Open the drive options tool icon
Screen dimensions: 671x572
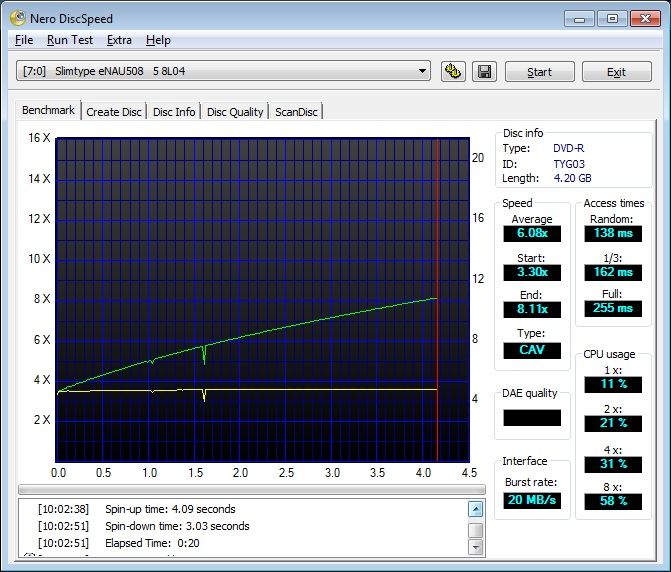coord(453,71)
